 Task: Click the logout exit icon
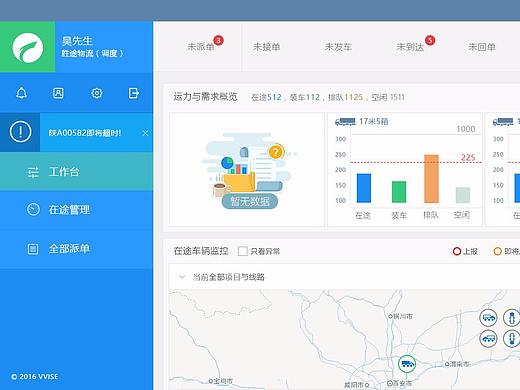coord(134,93)
